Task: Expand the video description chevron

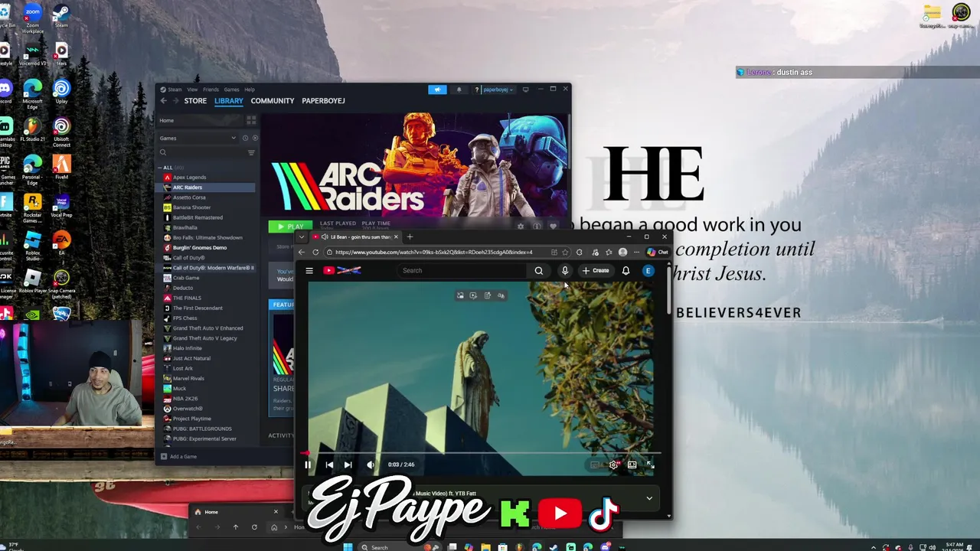Action: tap(649, 498)
